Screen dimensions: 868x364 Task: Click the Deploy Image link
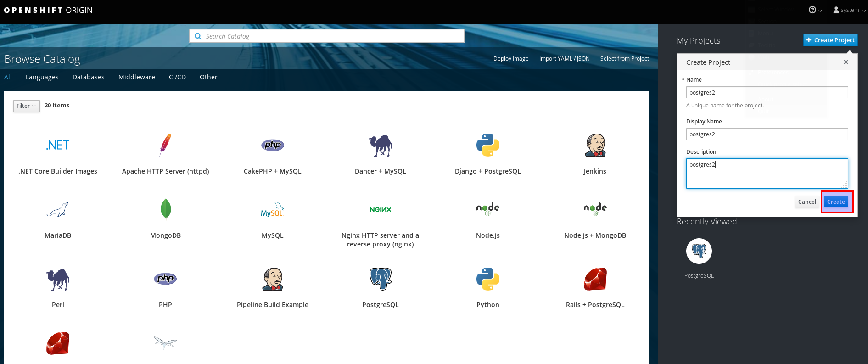click(511, 59)
